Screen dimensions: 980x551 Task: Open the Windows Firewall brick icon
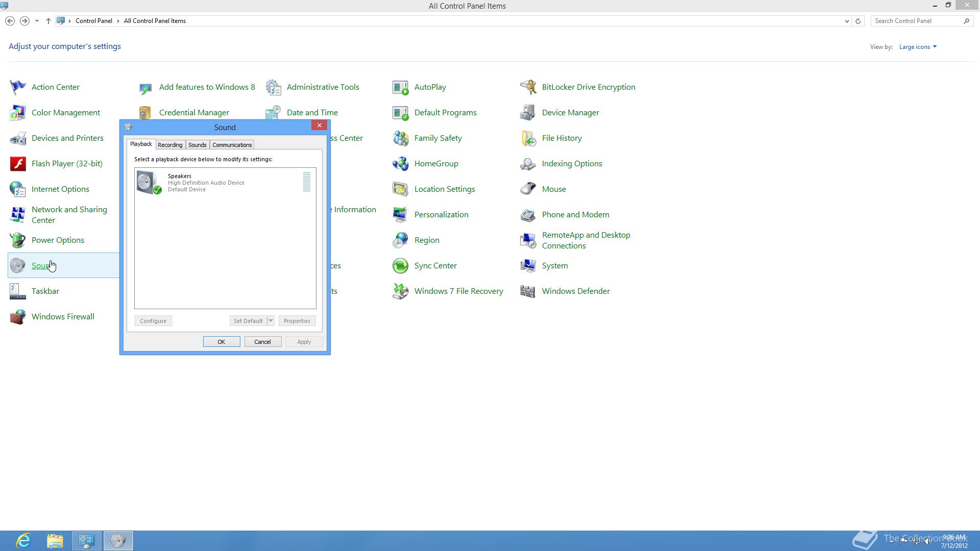click(x=18, y=317)
